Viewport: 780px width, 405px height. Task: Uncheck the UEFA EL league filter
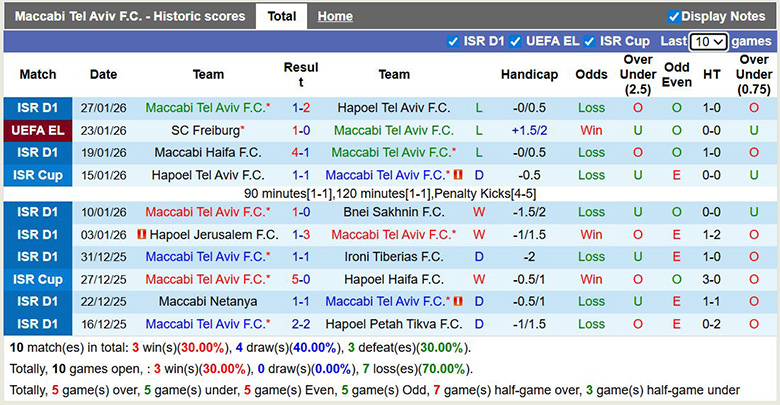click(516, 41)
